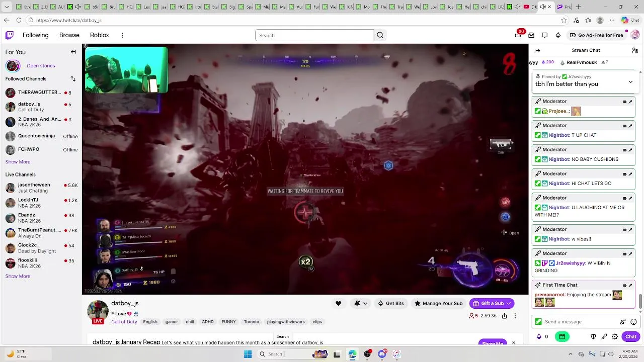
Task: Sort followed channels with arrows icon
Action: (x=73, y=79)
